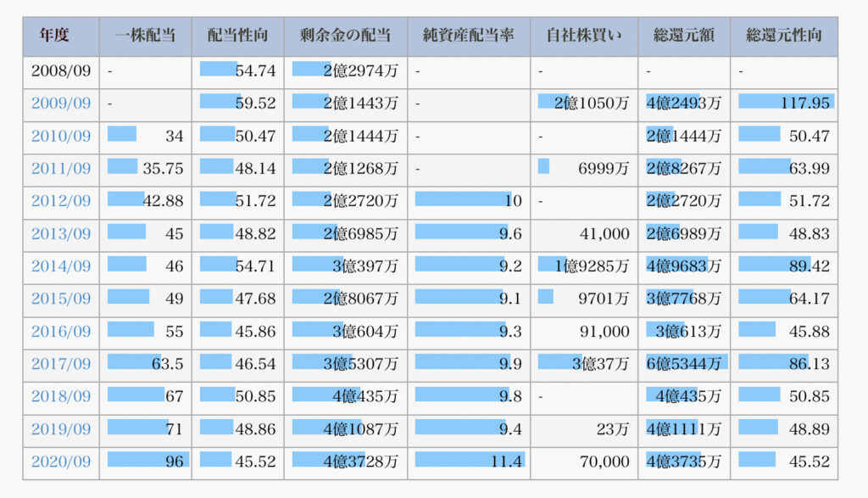This screenshot has height=498, width=868.
Task: Select the 3億5307万 dividend cell
Action: click(346, 365)
